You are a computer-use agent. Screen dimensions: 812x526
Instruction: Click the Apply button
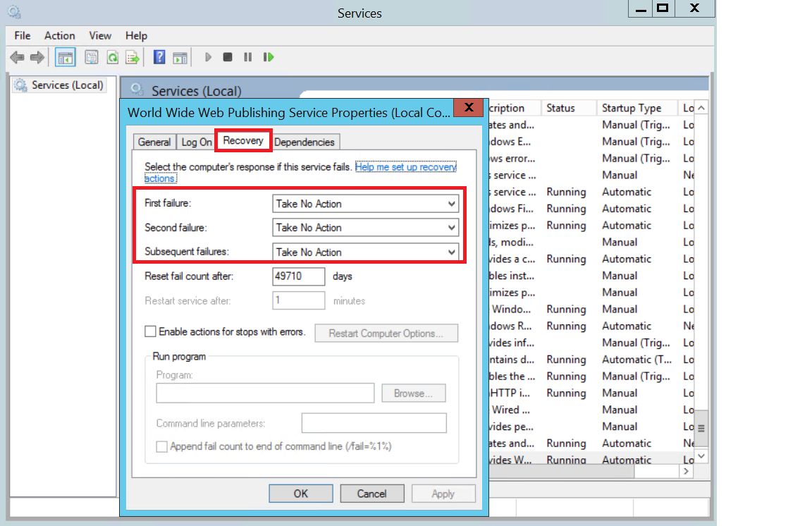[443, 494]
